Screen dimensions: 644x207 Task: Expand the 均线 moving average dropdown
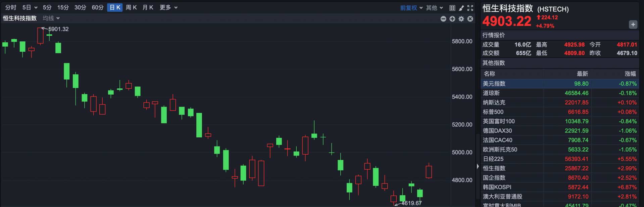pyautogui.click(x=51, y=18)
